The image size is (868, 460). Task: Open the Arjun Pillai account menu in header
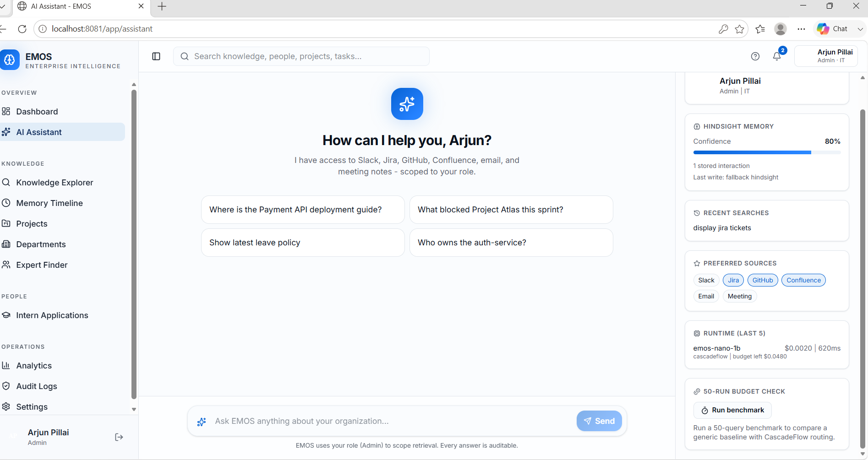coord(826,56)
